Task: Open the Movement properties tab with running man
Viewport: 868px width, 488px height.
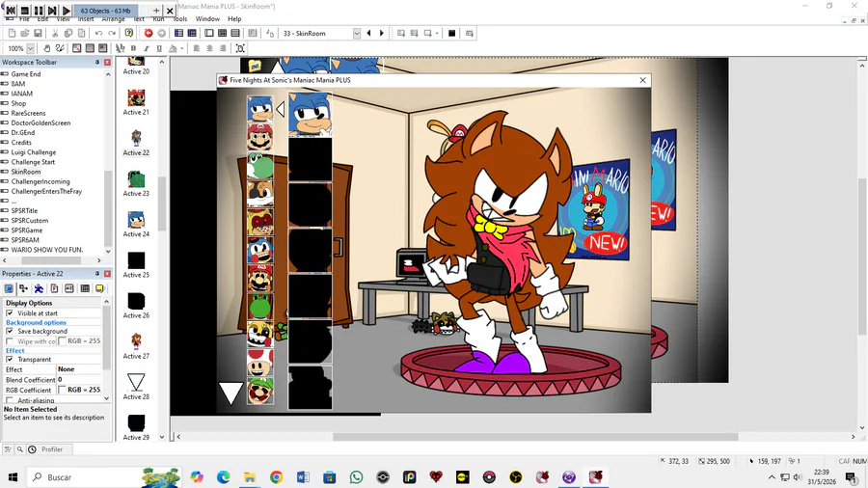Action: pyautogui.click(x=39, y=288)
